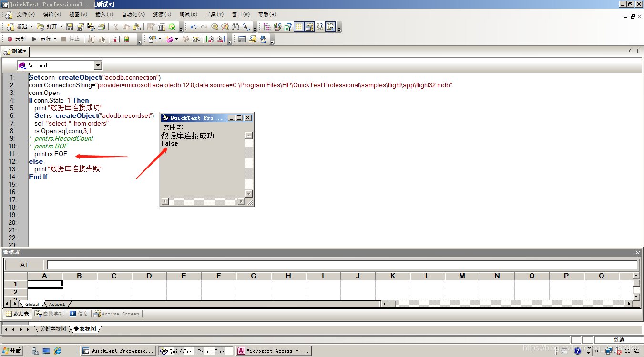Open the 资源(R) menu

point(162,15)
